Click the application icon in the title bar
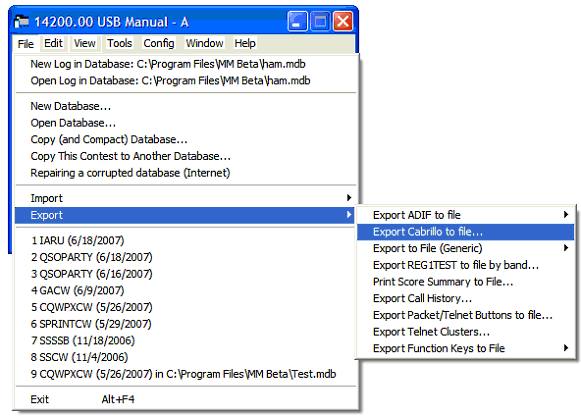The height and width of the screenshot is (416, 581). tap(21, 21)
